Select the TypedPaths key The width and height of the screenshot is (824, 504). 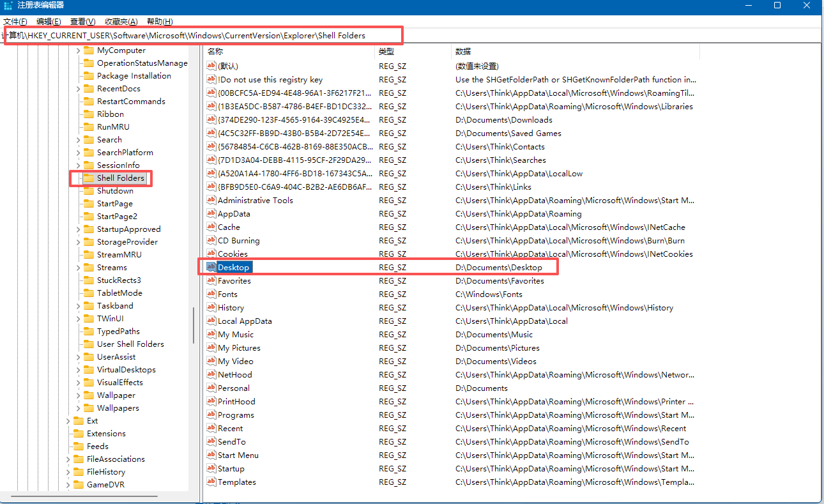pos(118,332)
